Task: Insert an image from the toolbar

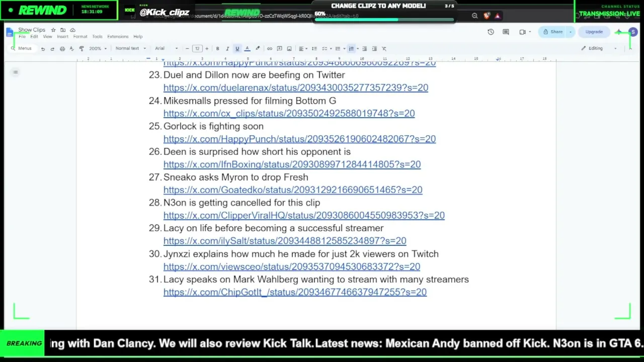Action: pyautogui.click(x=289, y=49)
